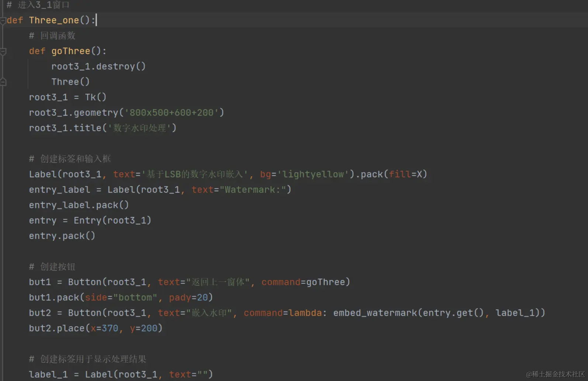The height and width of the screenshot is (381, 588).
Task: Click the geometry string '800x500+600+200'
Action: coord(172,113)
